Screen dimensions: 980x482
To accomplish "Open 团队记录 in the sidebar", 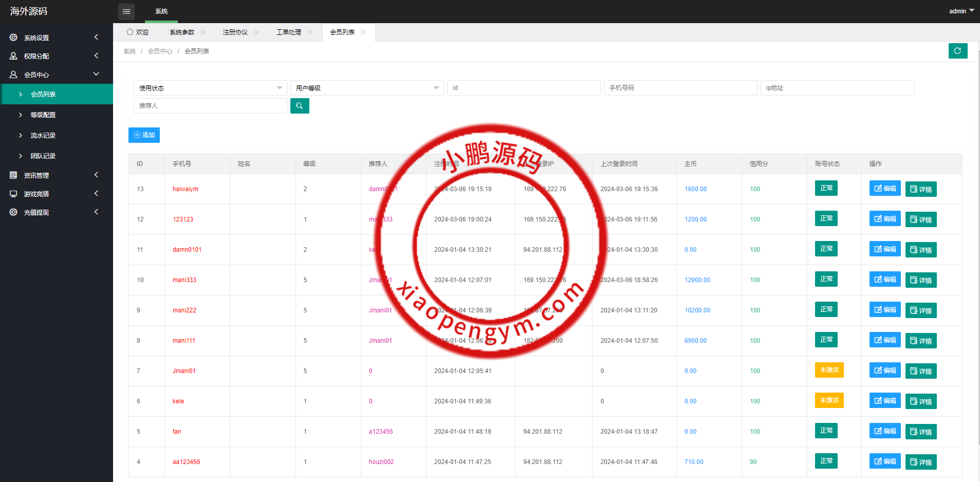I will (x=58, y=156).
